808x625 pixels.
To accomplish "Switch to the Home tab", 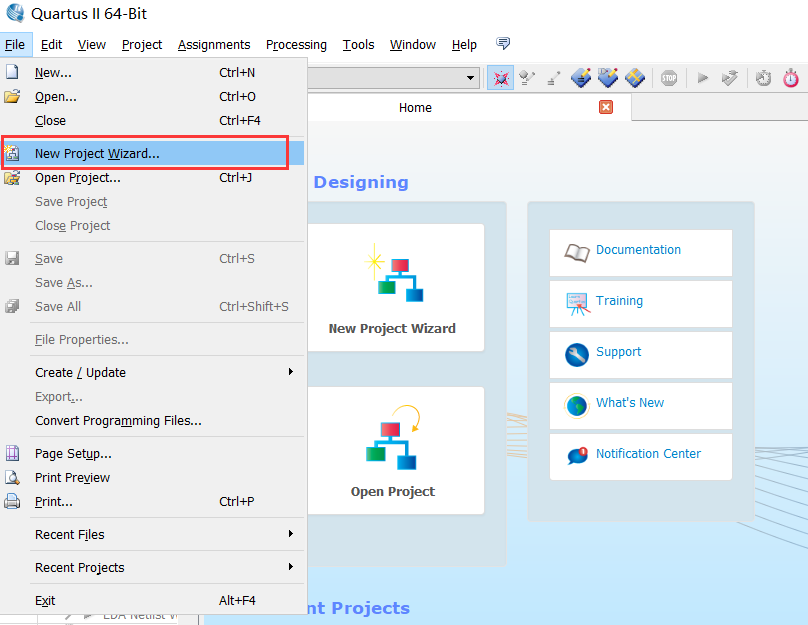I will [x=415, y=107].
